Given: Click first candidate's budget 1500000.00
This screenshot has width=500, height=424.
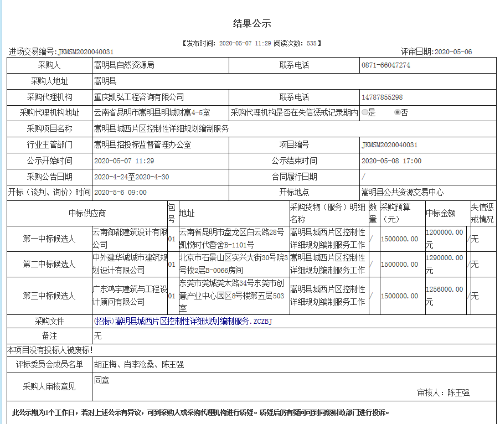Looking at the screenshot, I should point(399,239).
